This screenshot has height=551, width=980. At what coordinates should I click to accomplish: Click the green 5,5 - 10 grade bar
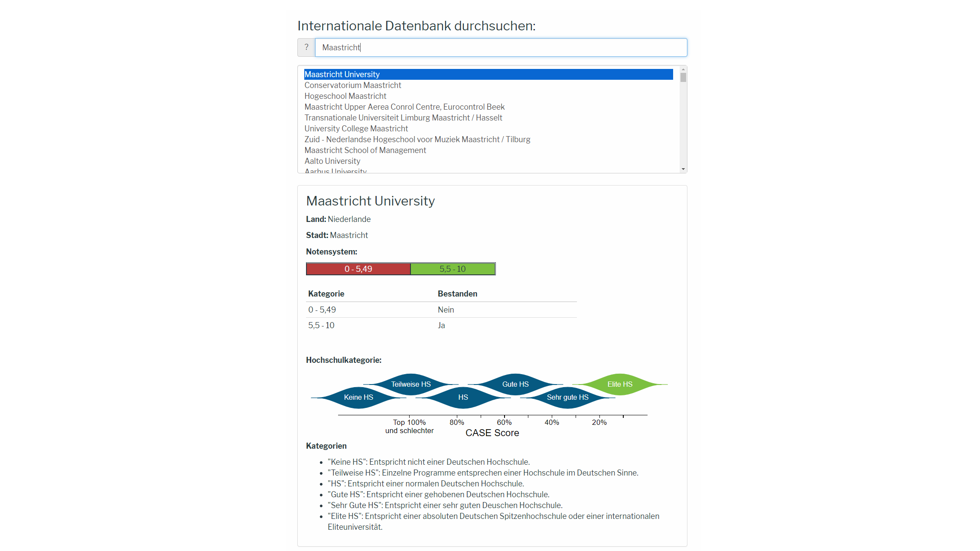click(x=453, y=269)
